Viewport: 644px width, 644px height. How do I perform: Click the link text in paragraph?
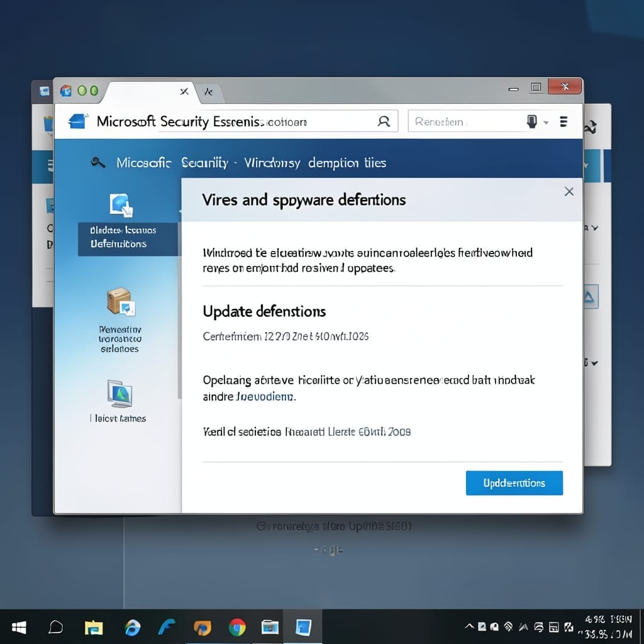pyautogui.click(x=265, y=397)
